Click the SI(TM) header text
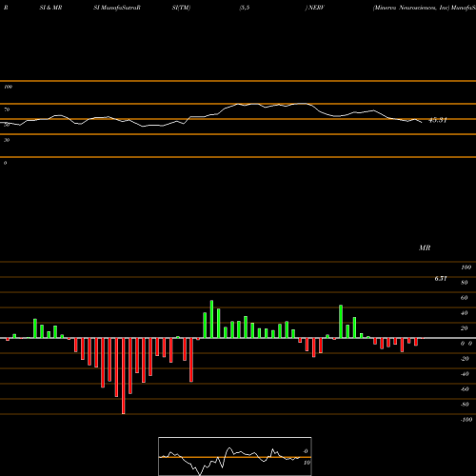Viewport: 476px width, 476px height. (181, 8)
